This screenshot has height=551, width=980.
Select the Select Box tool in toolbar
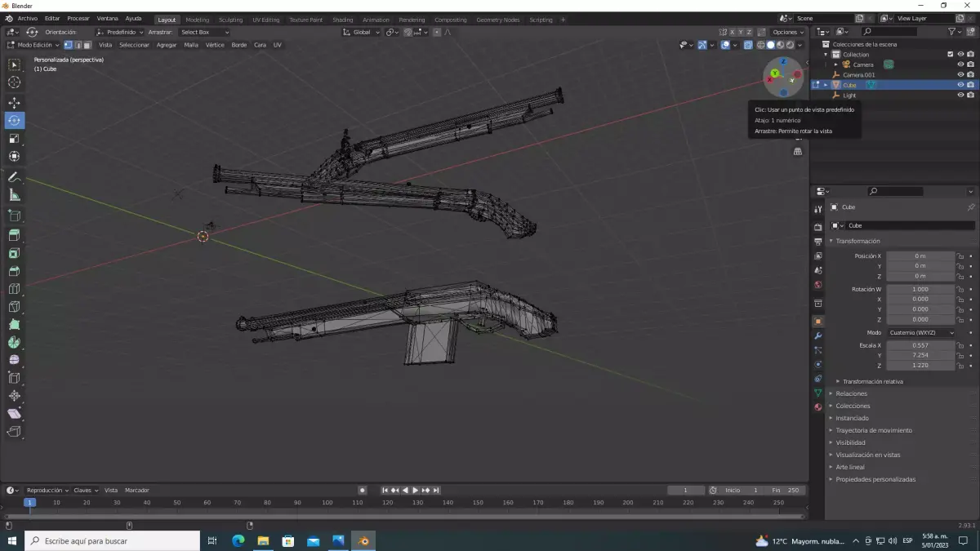[14, 64]
